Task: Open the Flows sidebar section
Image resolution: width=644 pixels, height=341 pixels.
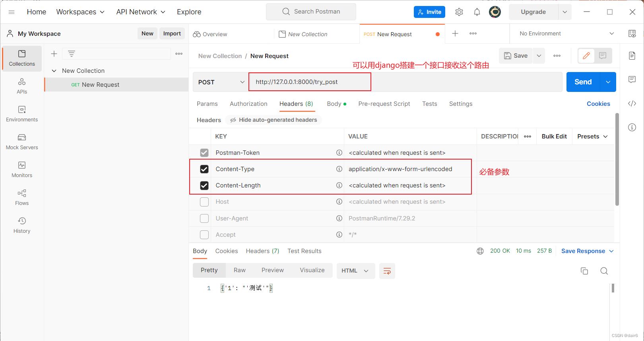Action: click(22, 197)
